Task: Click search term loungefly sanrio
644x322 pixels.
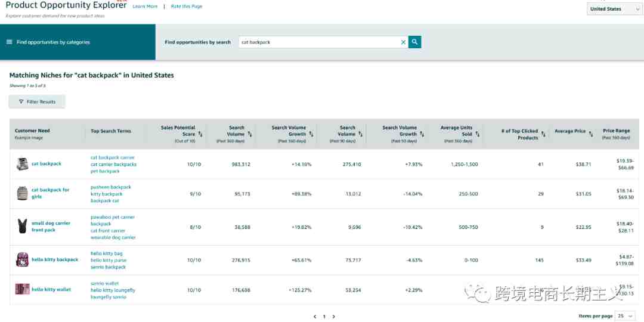Action: pyautogui.click(x=109, y=296)
